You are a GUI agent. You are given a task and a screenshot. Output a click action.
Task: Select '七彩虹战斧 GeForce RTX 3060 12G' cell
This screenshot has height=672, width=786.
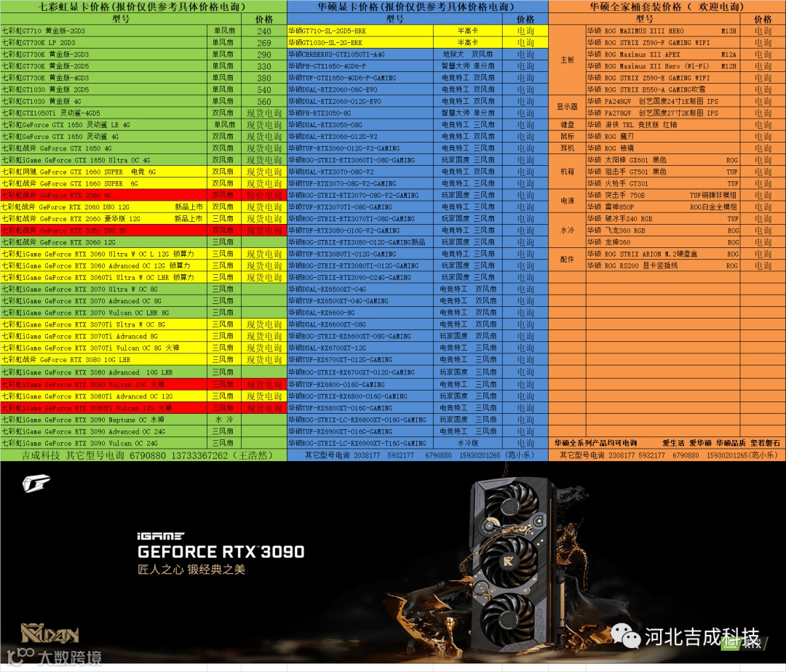(x=104, y=242)
